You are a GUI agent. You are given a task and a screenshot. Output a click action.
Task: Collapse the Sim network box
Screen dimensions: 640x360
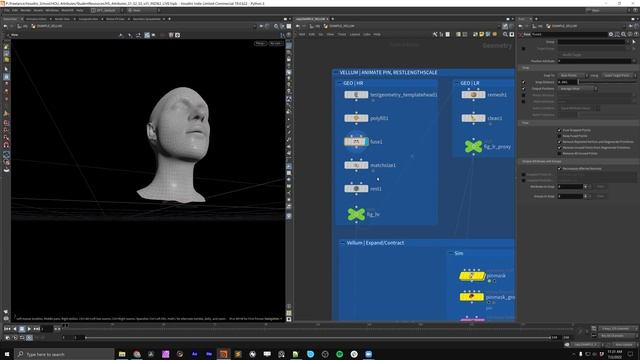click(451, 253)
